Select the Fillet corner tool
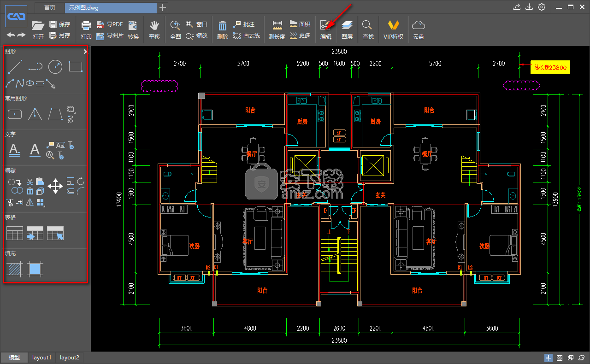590x364 pixels. click(x=81, y=191)
